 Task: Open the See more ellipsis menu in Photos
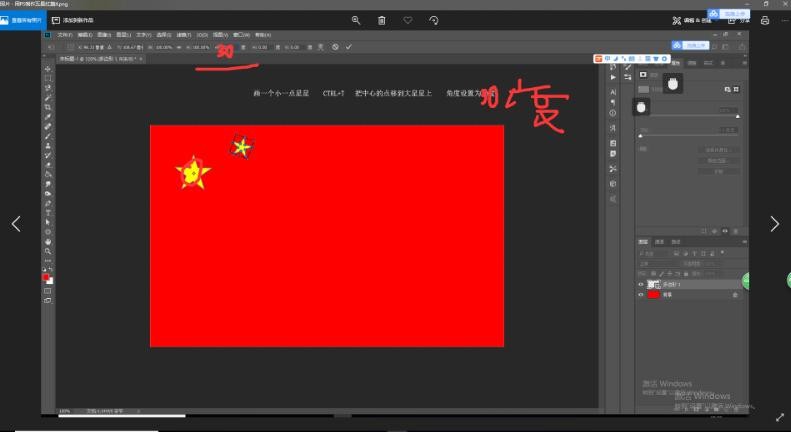pos(785,20)
